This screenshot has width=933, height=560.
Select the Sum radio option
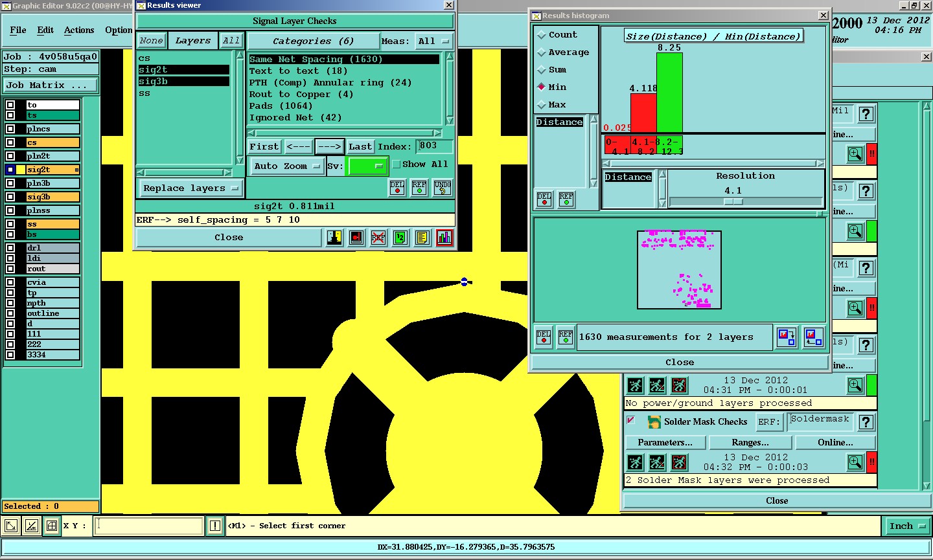click(x=542, y=70)
